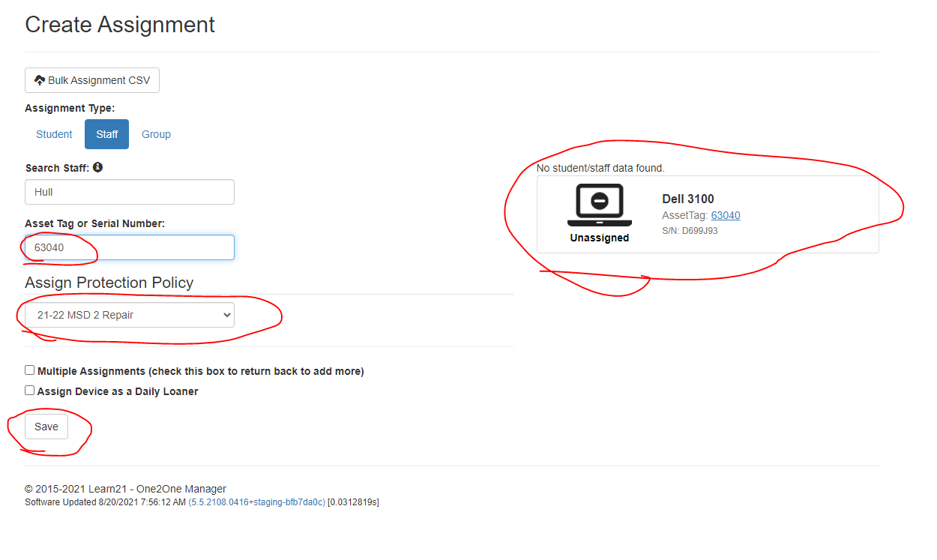Screen dimensions: 937x560
Task: Open the AssetTag 63040 link
Action: pos(725,215)
